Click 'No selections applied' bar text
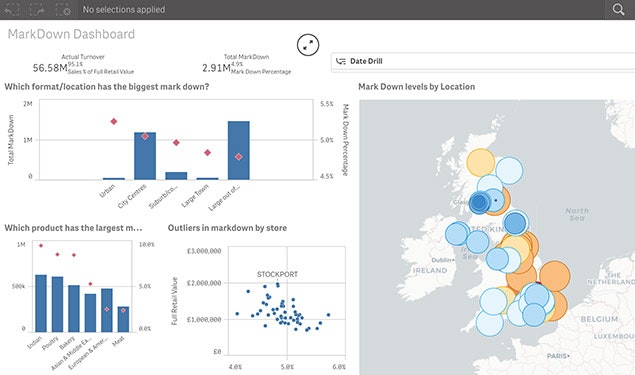The image size is (635, 375). click(124, 9)
